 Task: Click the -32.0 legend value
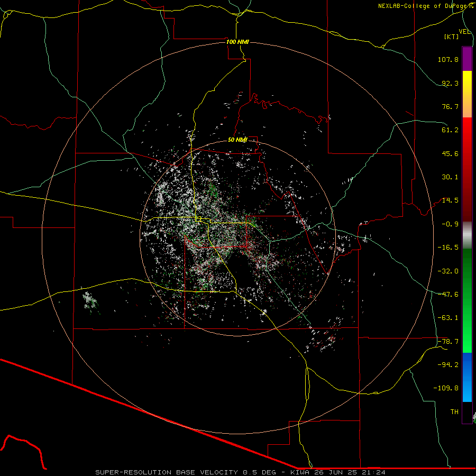coord(448,271)
